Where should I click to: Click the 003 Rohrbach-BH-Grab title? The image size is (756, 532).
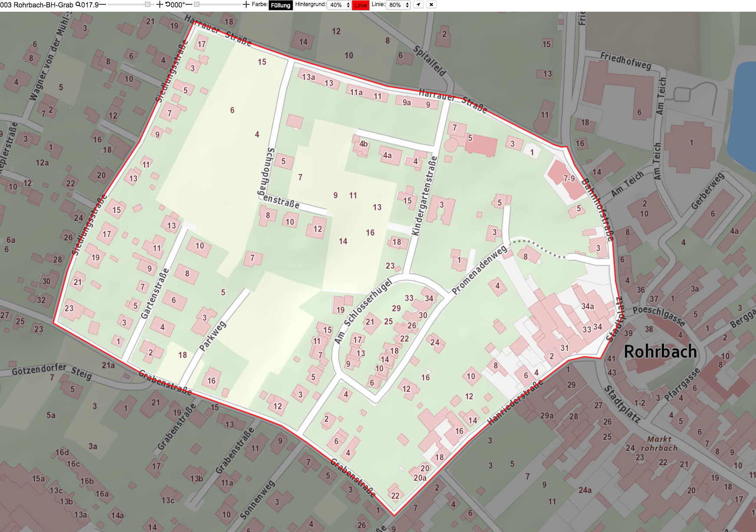point(37,5)
